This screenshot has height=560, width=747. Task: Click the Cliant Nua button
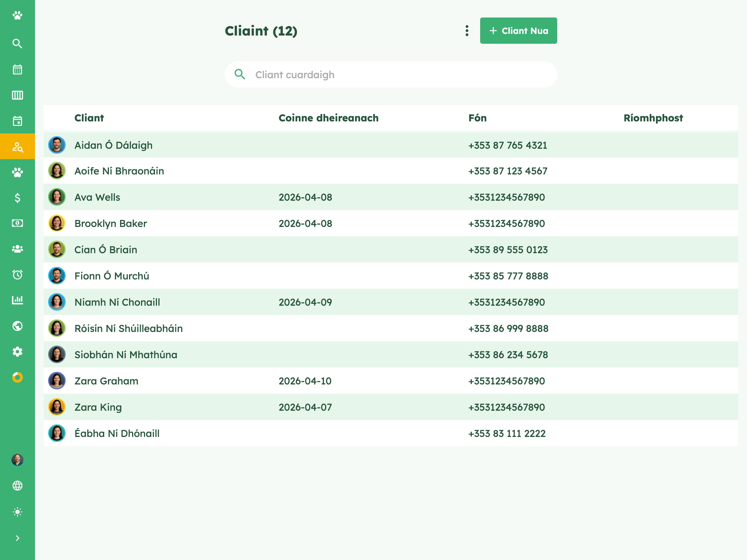[x=518, y=31]
